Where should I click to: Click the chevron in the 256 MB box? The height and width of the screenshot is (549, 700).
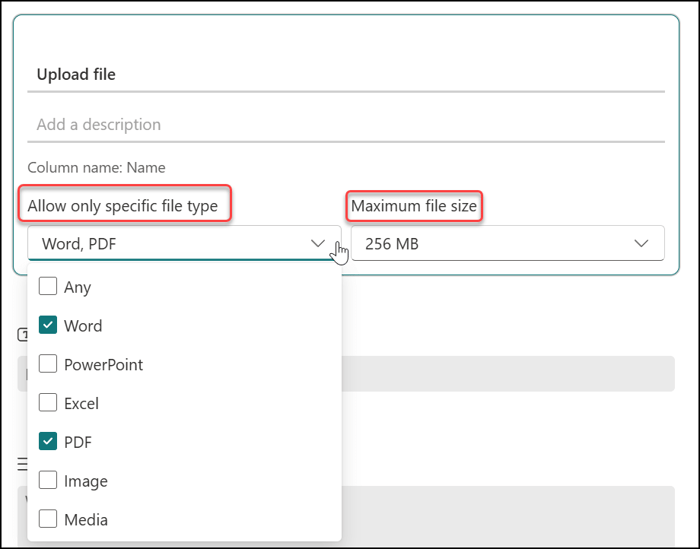(x=642, y=243)
